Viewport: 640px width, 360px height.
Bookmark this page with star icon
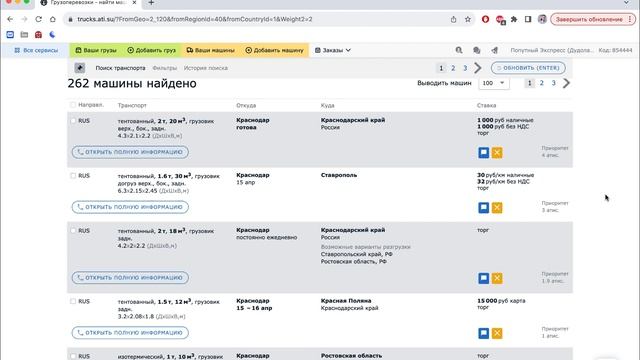click(x=468, y=19)
